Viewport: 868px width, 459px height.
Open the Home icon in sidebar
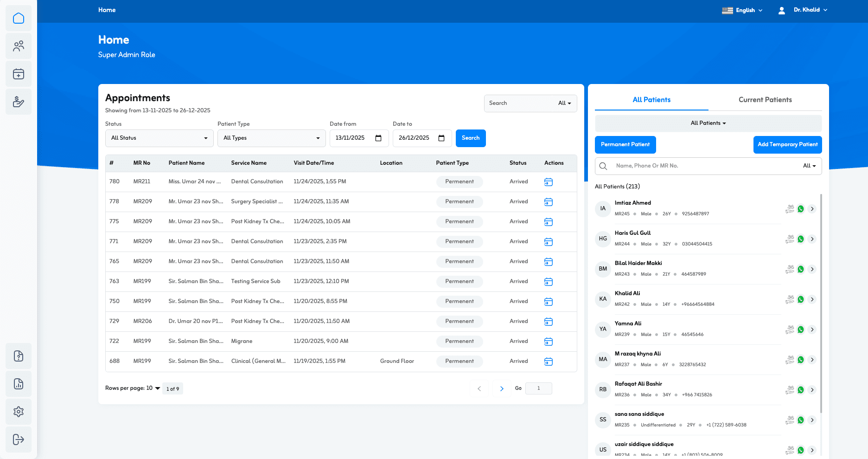19,19
